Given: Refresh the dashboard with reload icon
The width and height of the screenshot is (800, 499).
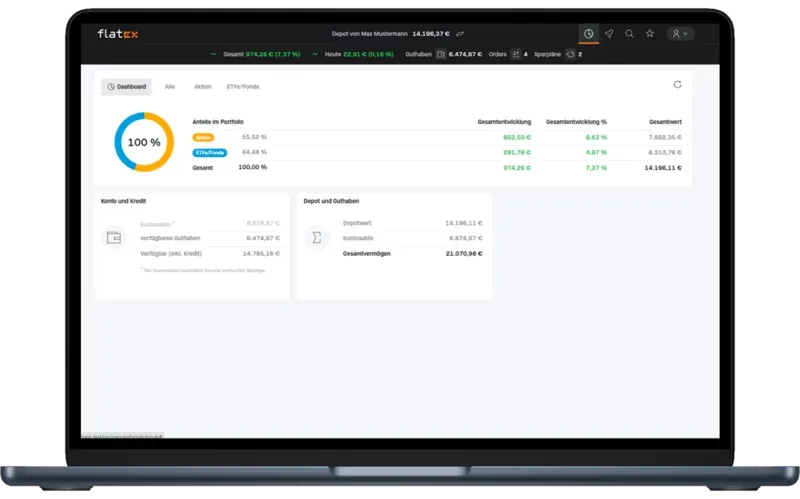Looking at the screenshot, I should tap(677, 85).
